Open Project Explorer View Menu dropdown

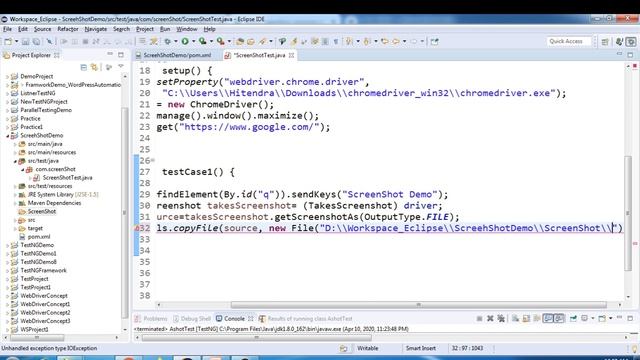pos(121,67)
